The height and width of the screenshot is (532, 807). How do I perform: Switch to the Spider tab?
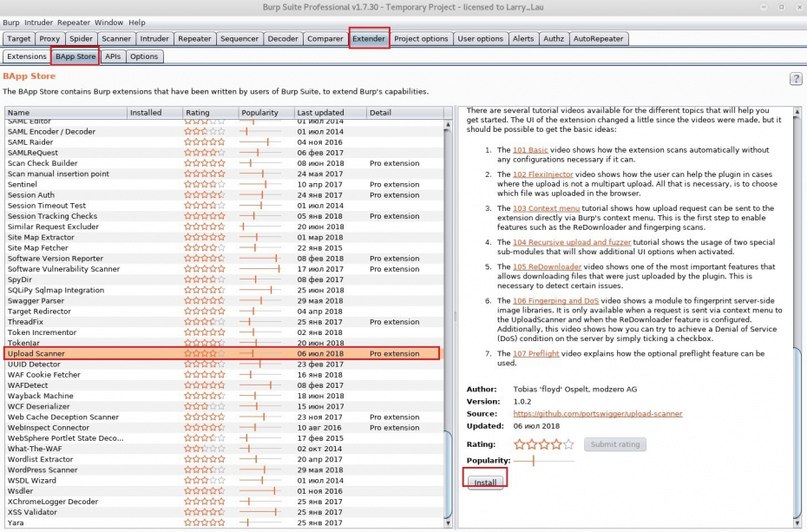[x=81, y=39]
